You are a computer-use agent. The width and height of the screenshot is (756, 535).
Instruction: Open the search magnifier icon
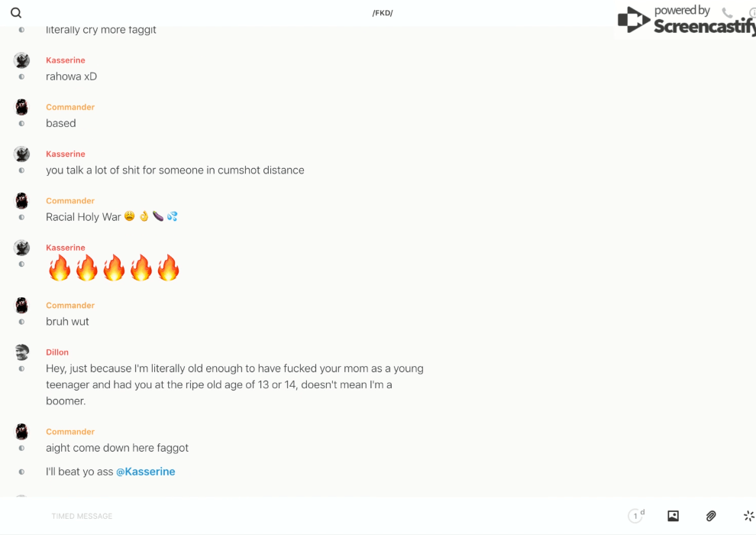coord(16,13)
